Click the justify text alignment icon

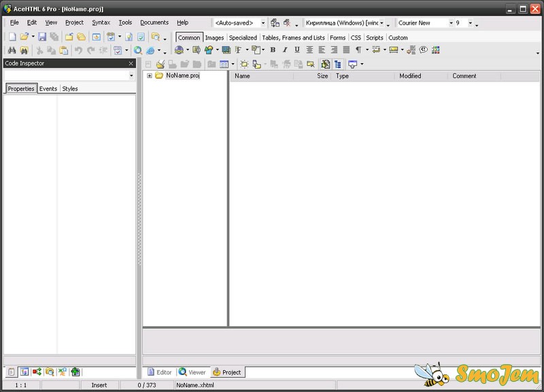coord(346,50)
